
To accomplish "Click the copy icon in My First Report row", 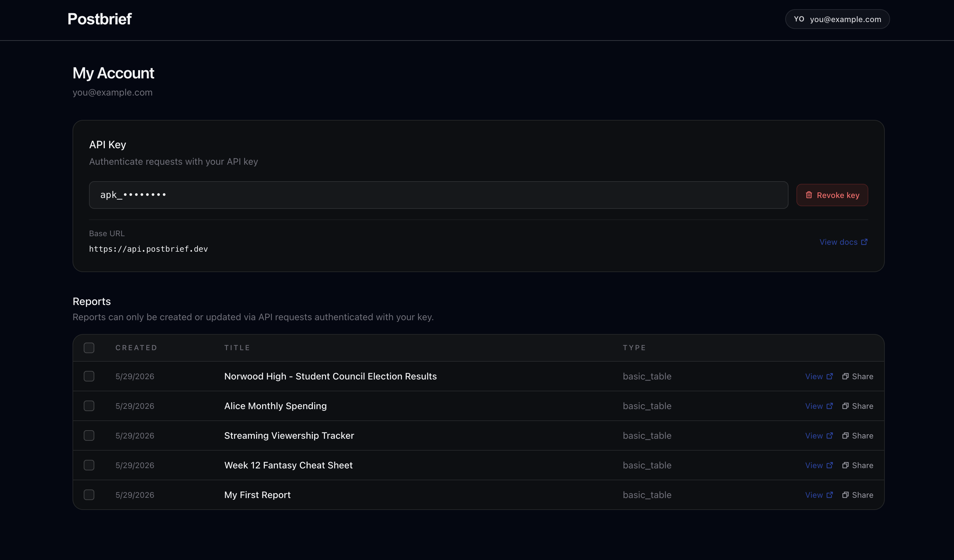I will [x=845, y=495].
